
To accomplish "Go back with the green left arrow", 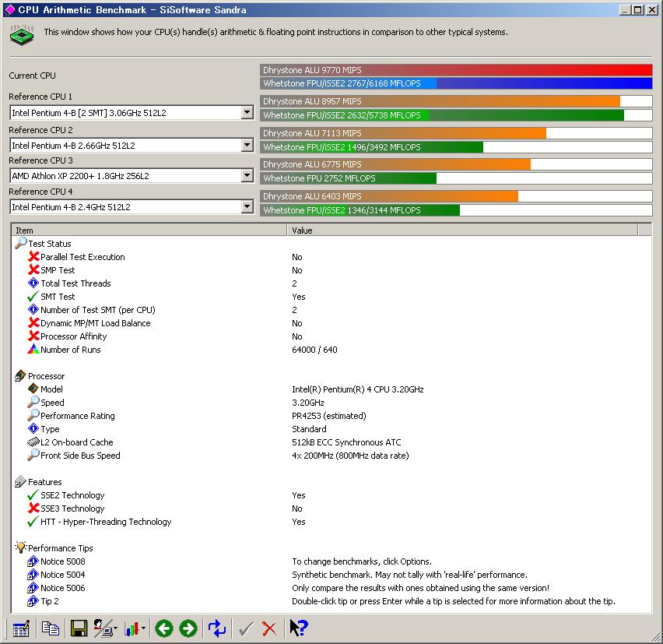I will (x=164, y=628).
